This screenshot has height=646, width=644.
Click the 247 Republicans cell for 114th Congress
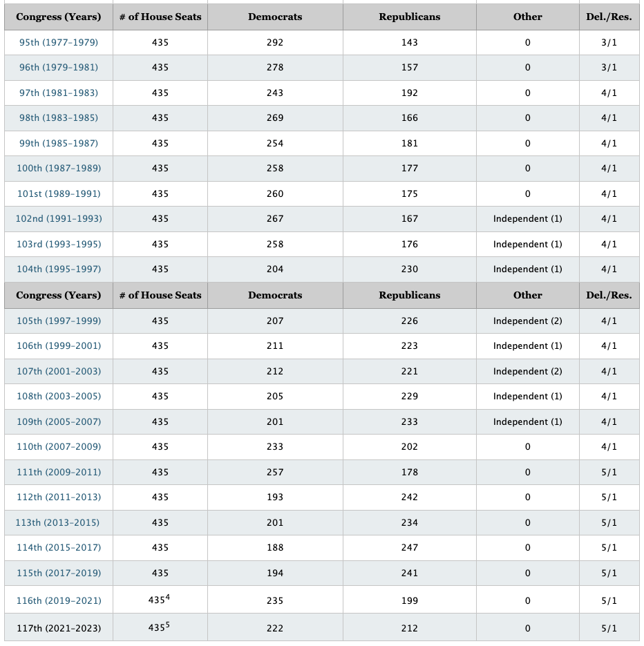(x=409, y=548)
